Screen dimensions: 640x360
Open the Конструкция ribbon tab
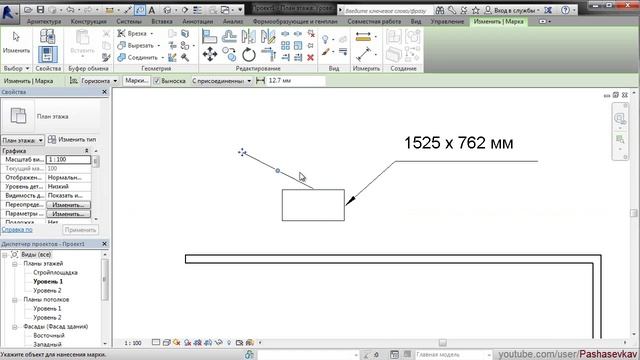(x=89, y=21)
